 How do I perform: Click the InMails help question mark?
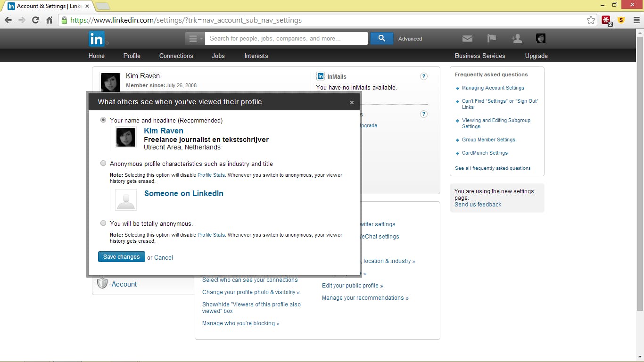424,76
